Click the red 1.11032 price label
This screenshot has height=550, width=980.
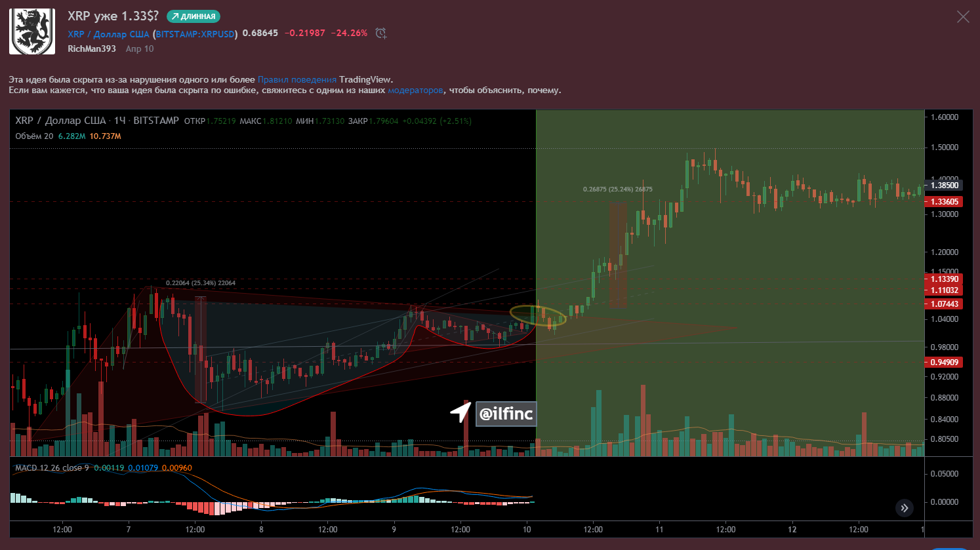pyautogui.click(x=944, y=290)
